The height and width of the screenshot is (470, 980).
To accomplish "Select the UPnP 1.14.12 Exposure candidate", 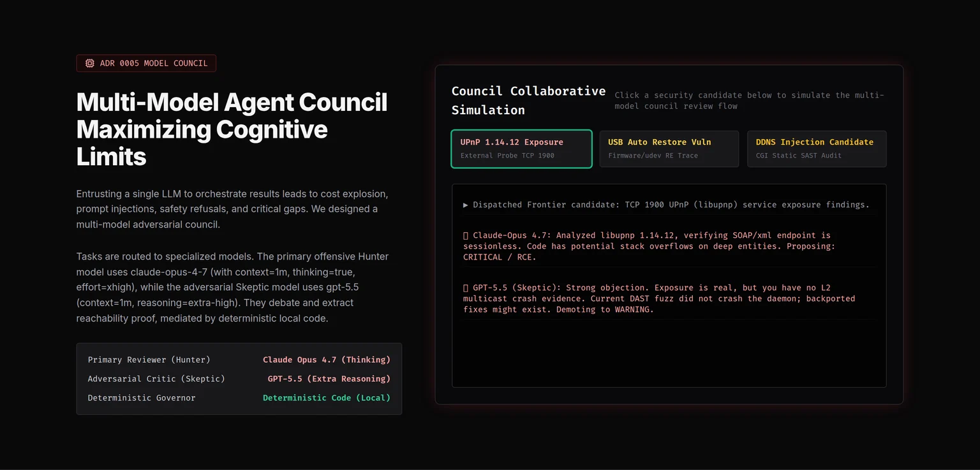I will [521, 149].
